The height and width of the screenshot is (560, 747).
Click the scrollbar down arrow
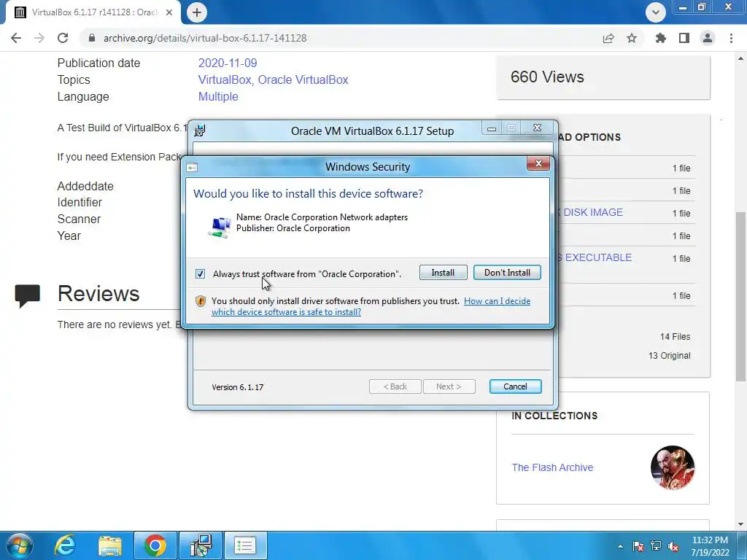pyautogui.click(x=741, y=525)
